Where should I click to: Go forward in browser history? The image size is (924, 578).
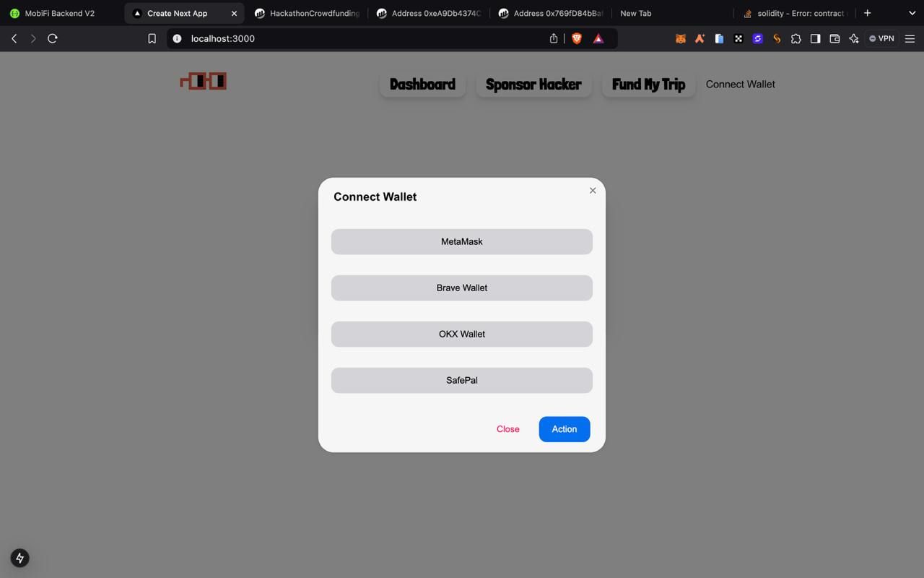tap(33, 38)
